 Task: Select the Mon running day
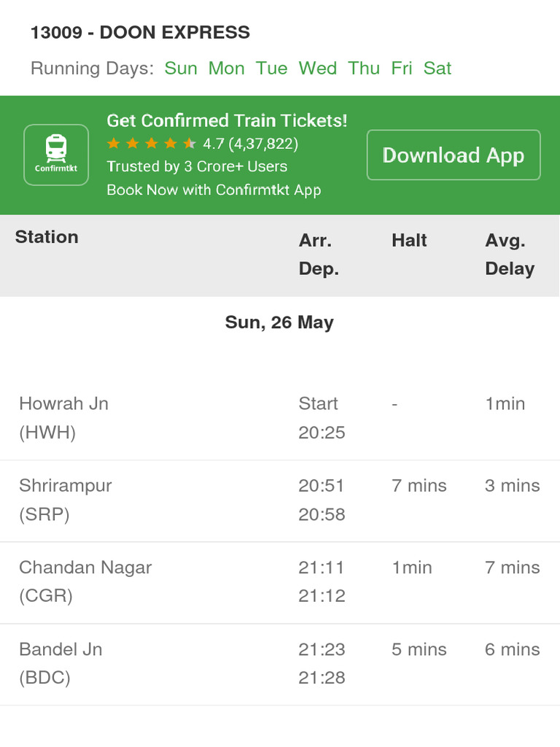226,69
